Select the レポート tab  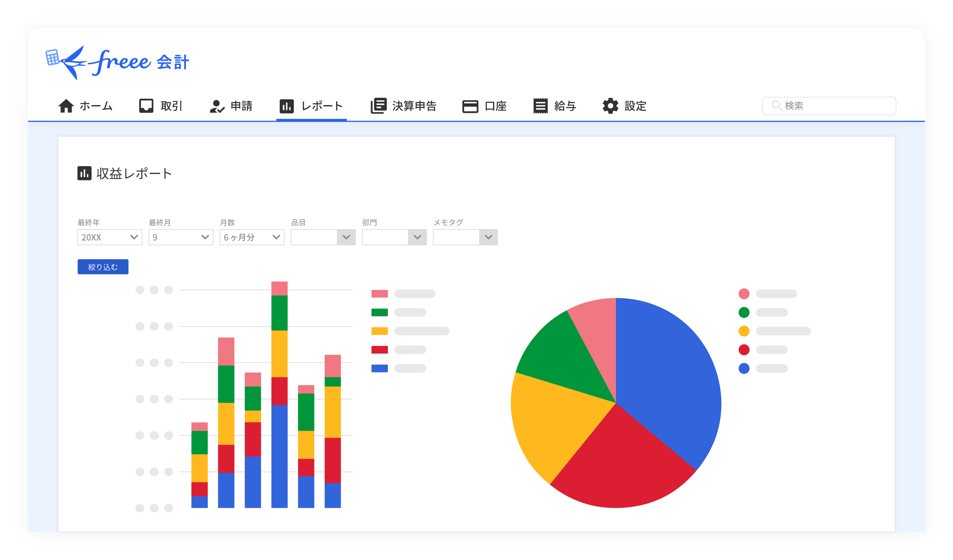point(311,106)
